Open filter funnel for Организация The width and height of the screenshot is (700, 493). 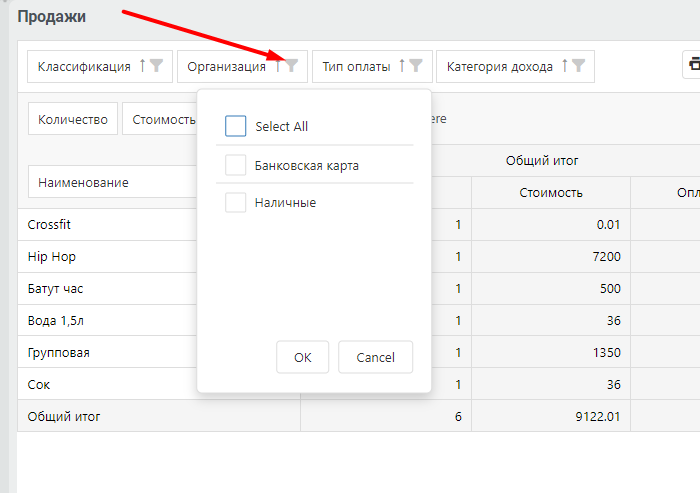click(292, 66)
